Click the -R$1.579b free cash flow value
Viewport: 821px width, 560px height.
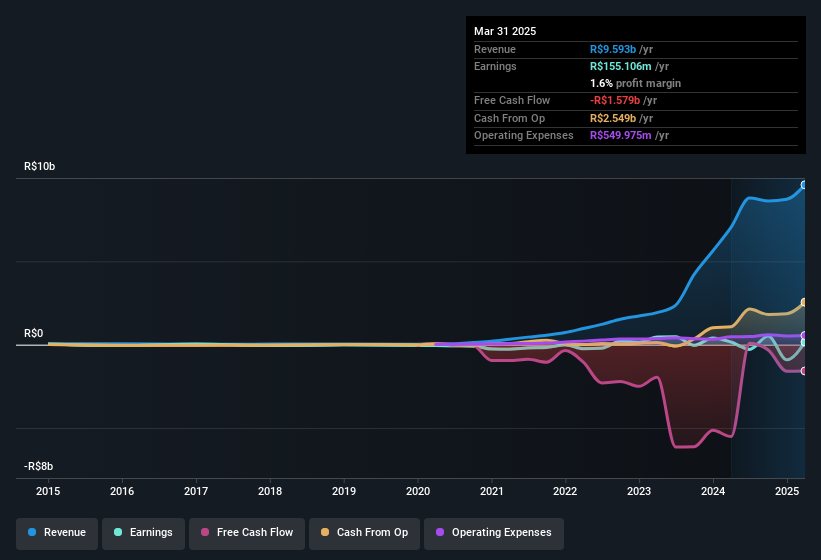click(x=615, y=100)
